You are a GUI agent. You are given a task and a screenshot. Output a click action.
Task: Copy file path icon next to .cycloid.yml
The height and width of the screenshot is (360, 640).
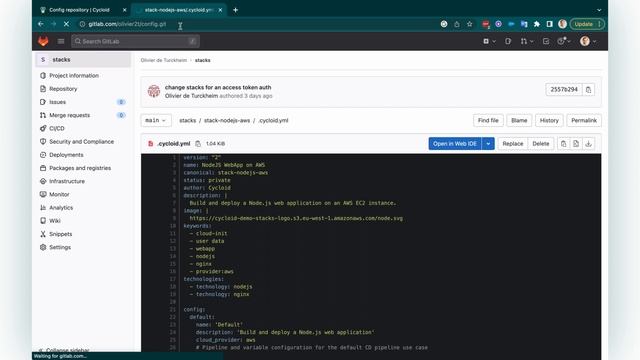[198, 144]
